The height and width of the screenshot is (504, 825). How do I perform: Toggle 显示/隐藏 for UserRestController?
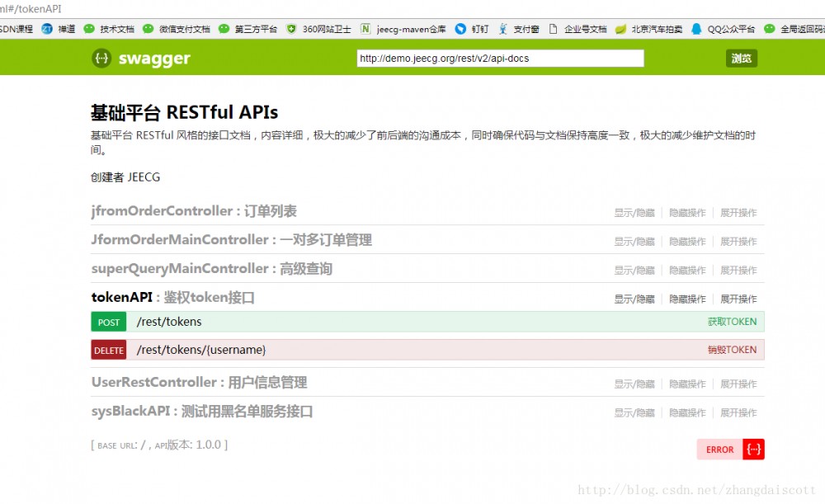[x=634, y=384]
